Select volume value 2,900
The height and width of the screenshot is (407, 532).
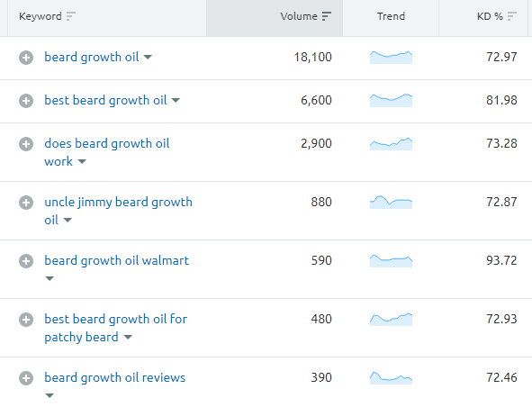316,143
